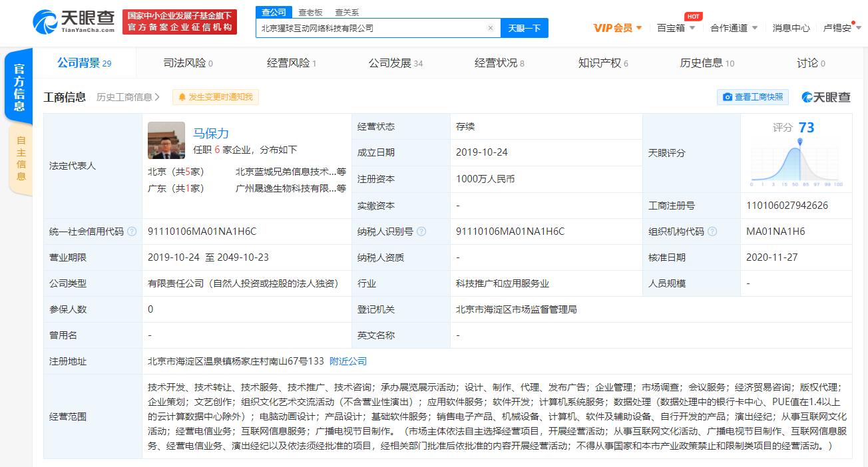
Task: Click the 发生变更时通知我 notification button
Action: tap(215, 97)
